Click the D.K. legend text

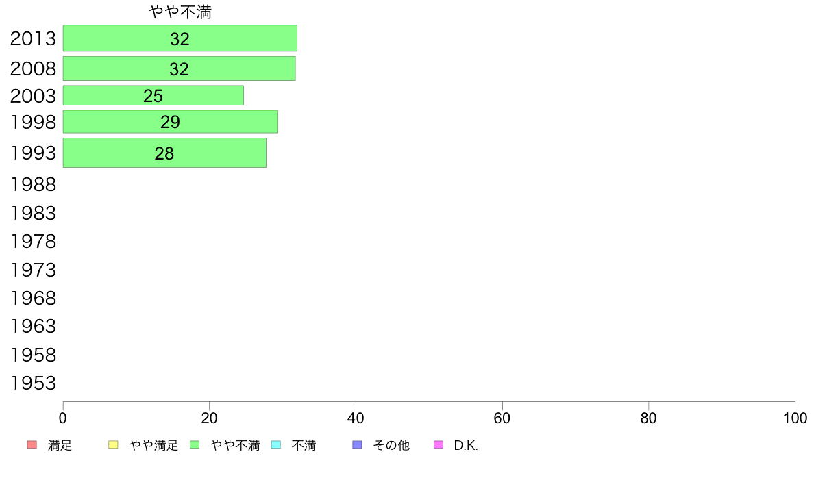coord(466,445)
